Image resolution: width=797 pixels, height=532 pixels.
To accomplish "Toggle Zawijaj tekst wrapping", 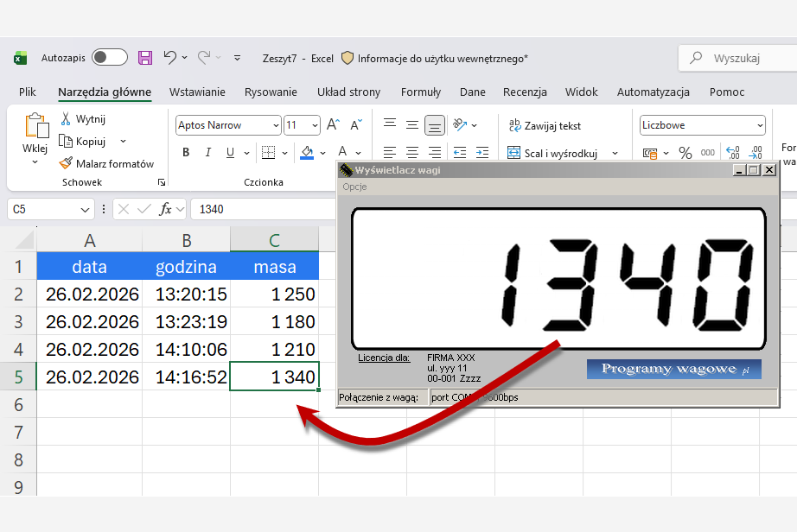I will coord(545,125).
